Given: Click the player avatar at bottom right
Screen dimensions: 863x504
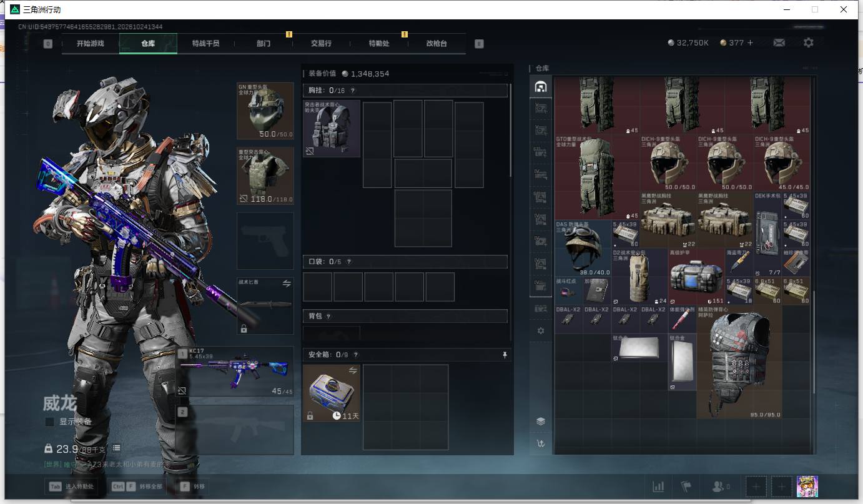Looking at the screenshot, I should coord(807,487).
